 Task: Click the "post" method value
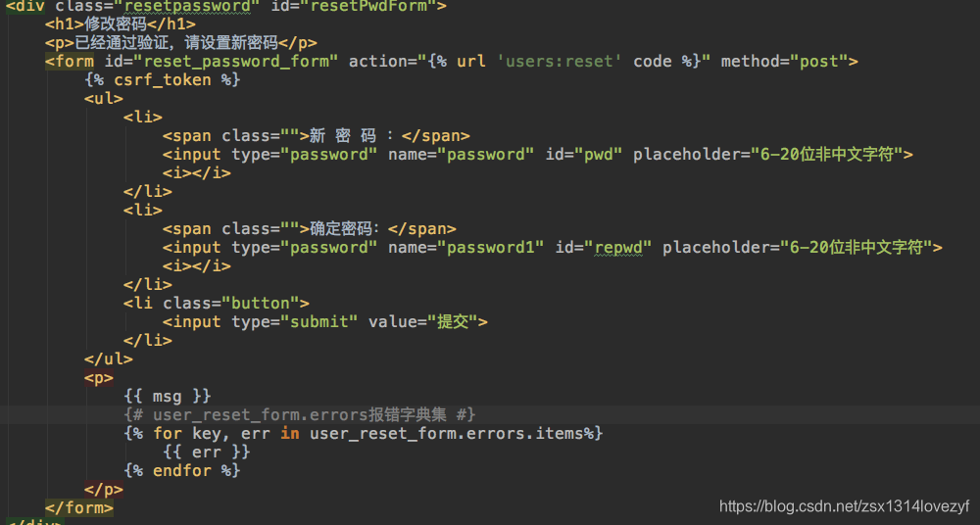pyautogui.click(x=818, y=62)
